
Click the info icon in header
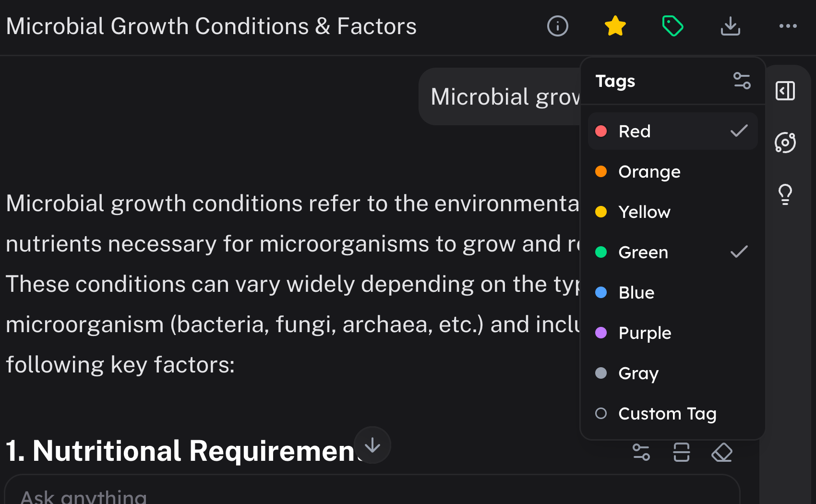557,26
